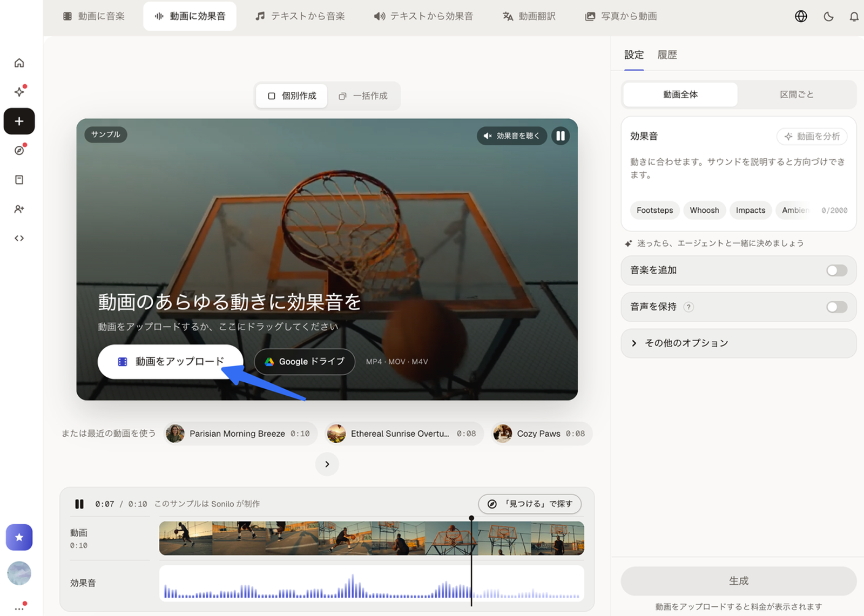864x616 pixels.
Task: Enable 音楽を追加 toggle
Action: (x=836, y=270)
